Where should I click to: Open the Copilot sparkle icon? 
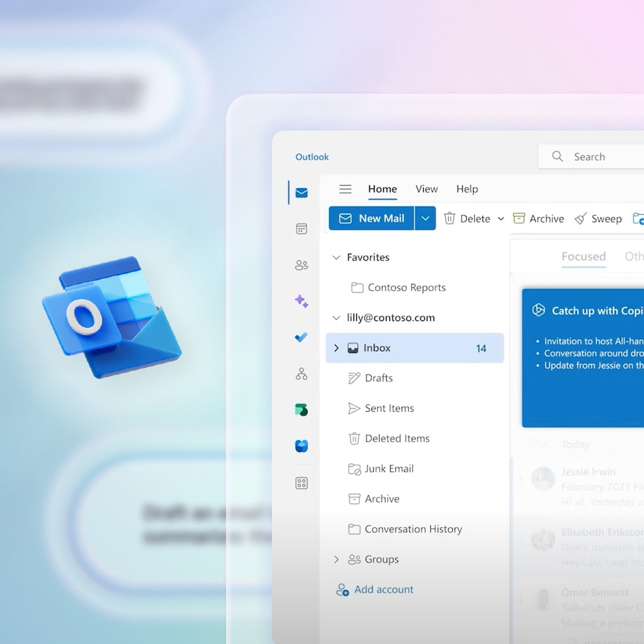pos(302,301)
